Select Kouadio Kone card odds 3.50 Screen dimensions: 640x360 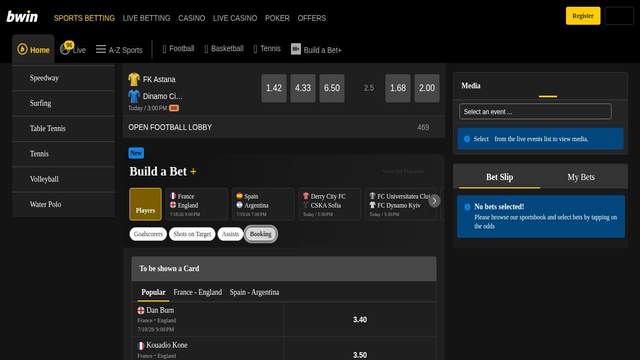360,354
